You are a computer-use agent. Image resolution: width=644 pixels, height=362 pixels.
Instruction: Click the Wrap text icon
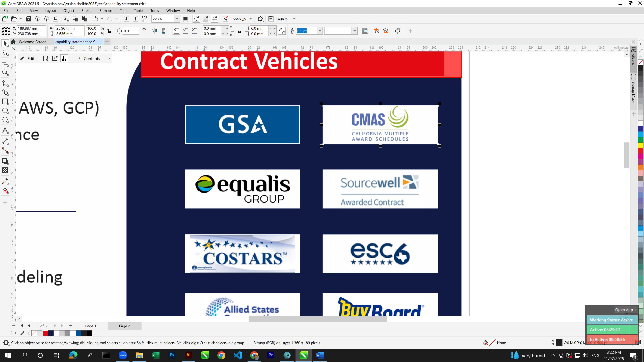365,31
